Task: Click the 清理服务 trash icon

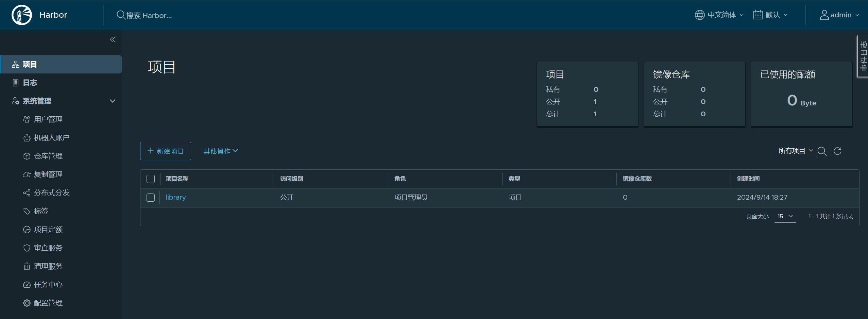Action: (27, 266)
